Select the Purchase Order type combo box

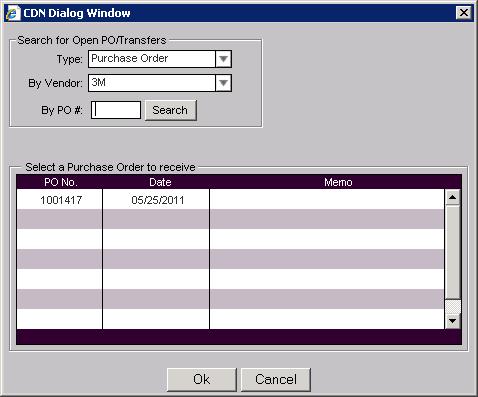[x=160, y=59]
